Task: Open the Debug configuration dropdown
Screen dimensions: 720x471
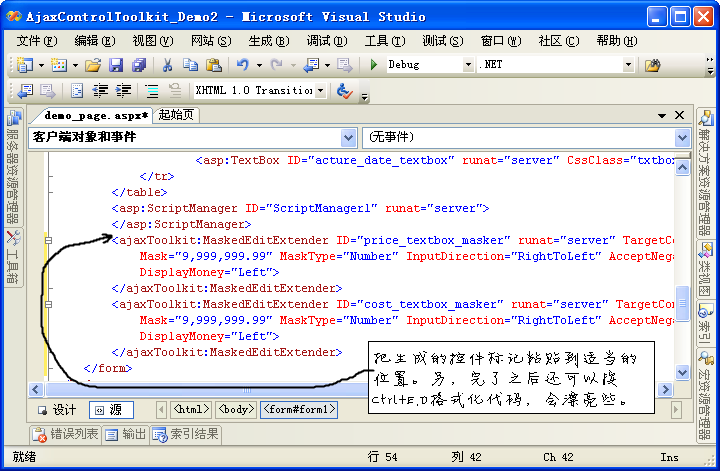Action: click(468, 65)
